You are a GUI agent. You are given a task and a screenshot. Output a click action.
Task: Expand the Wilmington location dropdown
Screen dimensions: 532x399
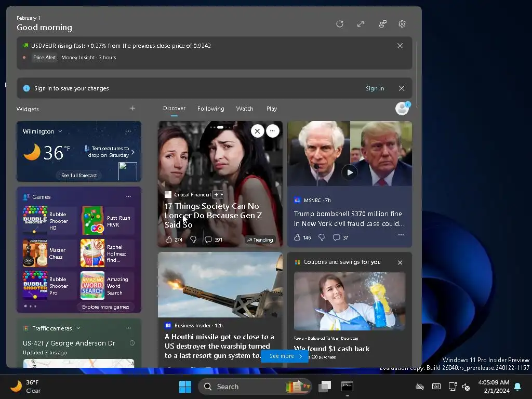[x=60, y=131]
